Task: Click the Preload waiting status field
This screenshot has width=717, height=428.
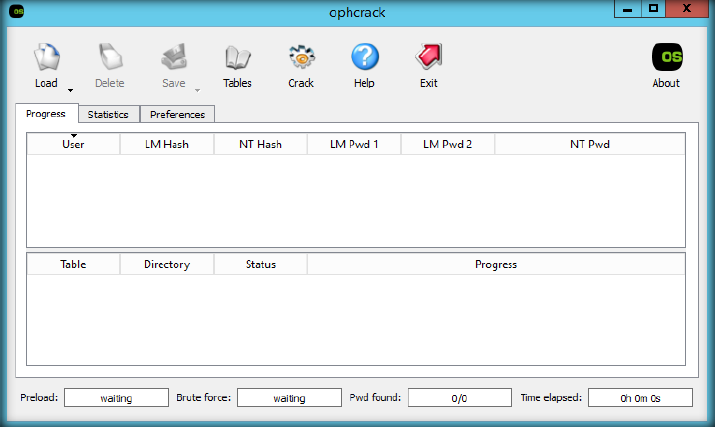Action: 117,398
